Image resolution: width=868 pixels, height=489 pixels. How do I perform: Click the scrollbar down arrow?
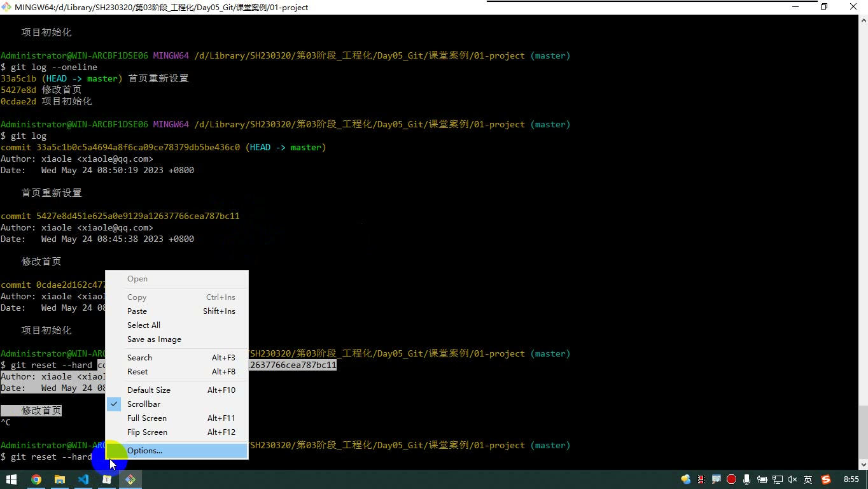click(863, 465)
